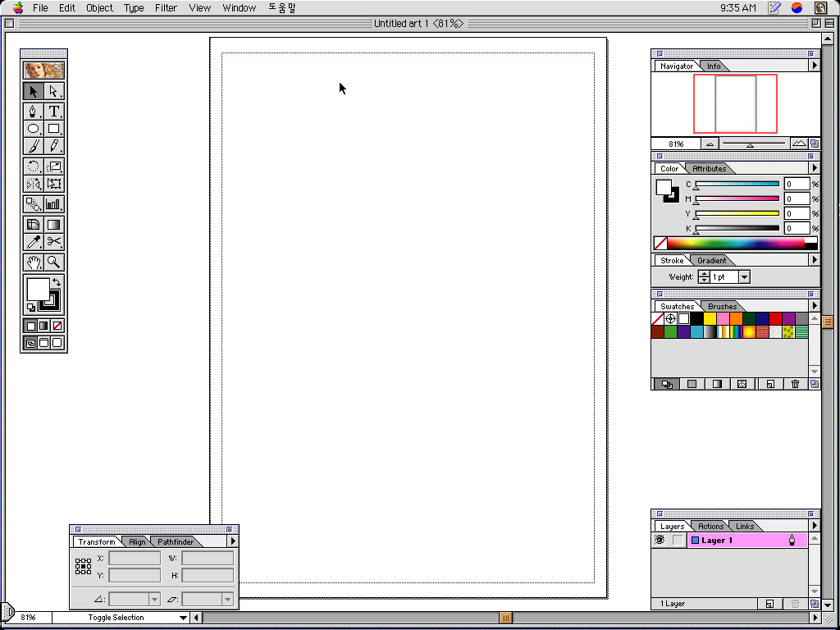This screenshot has width=840, height=630.
Task: Toggle the lock box for Layer 1
Action: click(x=677, y=541)
